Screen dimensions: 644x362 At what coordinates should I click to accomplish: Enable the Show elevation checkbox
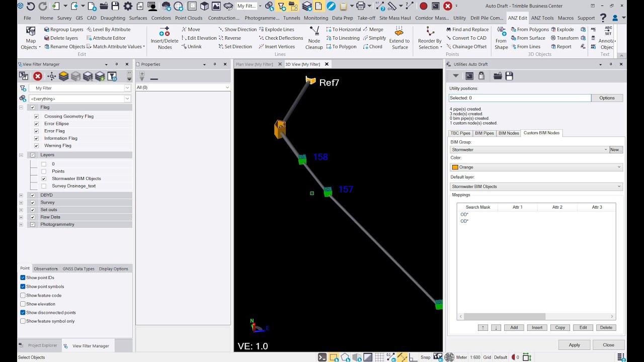[x=23, y=304]
